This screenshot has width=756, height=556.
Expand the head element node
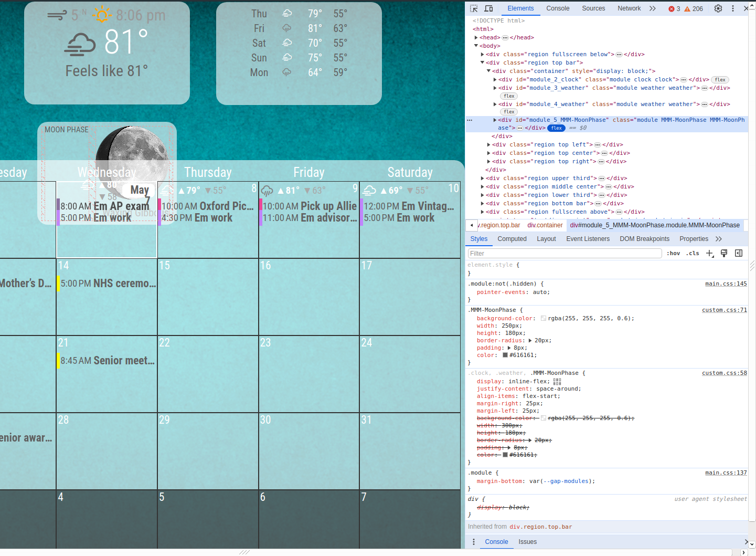476,38
